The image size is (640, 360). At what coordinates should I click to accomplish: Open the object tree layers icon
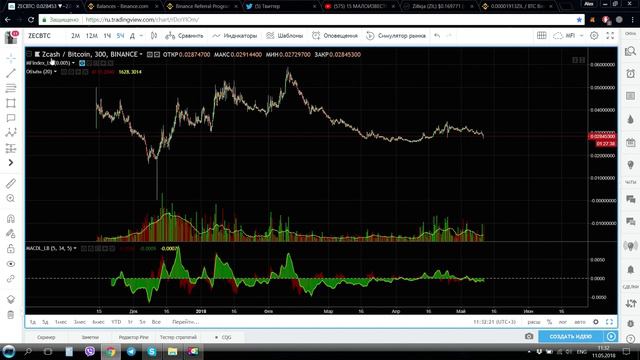tap(11, 299)
